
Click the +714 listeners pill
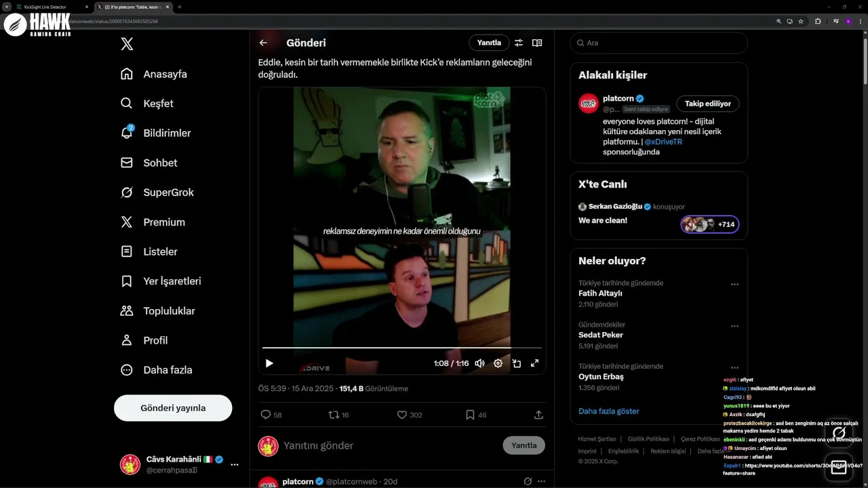pos(709,224)
